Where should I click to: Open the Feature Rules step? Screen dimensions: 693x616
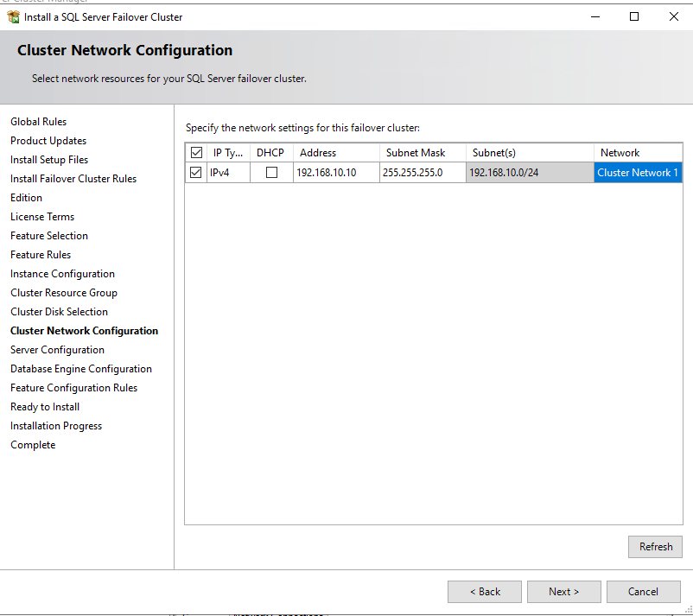(x=41, y=255)
